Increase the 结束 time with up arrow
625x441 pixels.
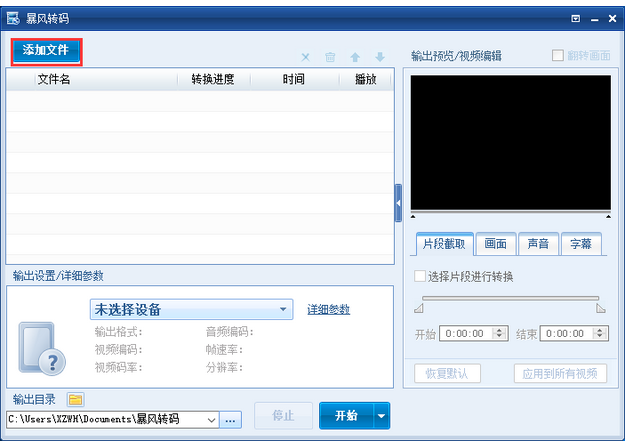[600, 330]
